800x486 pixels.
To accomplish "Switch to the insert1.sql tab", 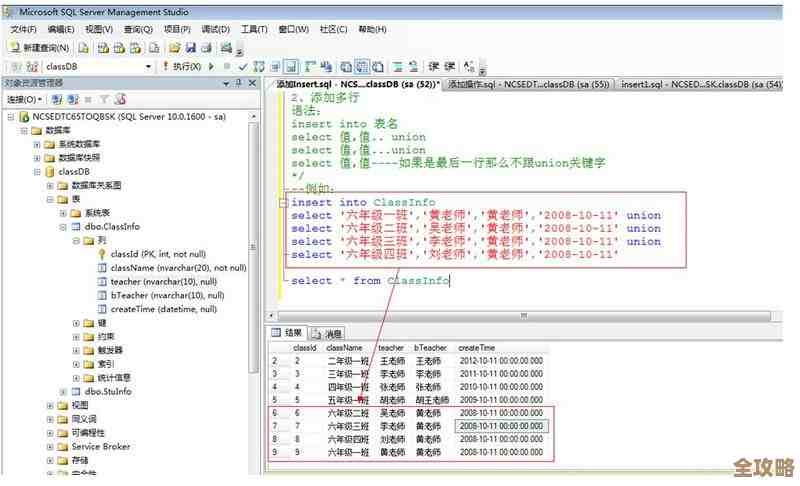I will pyautogui.click(x=701, y=84).
